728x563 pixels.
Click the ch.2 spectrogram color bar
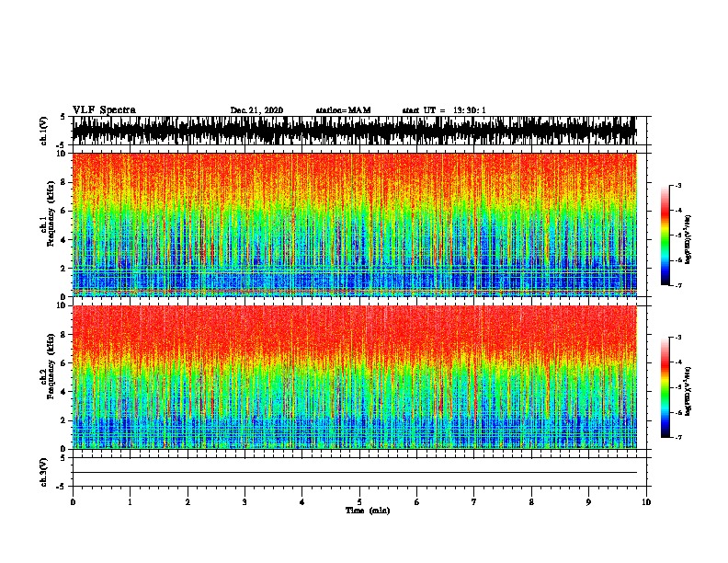click(x=665, y=387)
